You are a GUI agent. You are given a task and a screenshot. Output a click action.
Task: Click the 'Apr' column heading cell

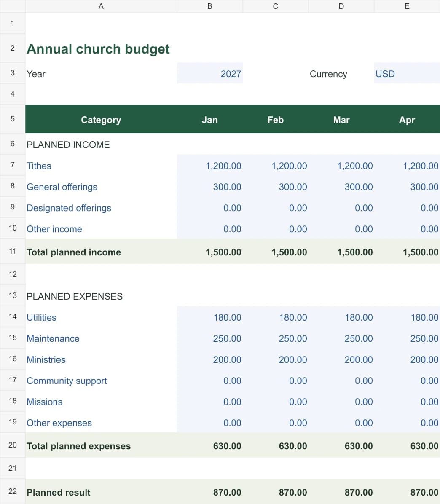407,119
